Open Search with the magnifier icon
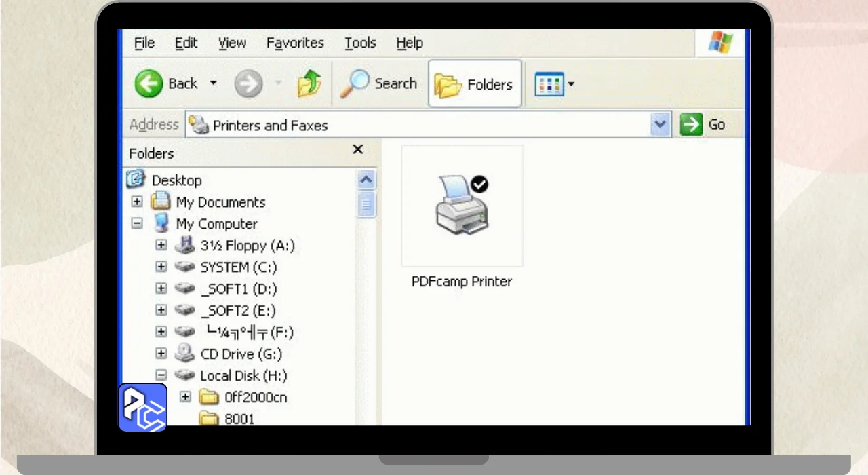868x475 pixels. coord(353,84)
